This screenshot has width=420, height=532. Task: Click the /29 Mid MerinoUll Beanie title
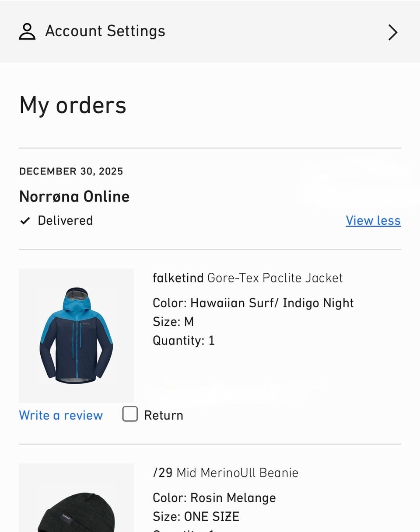click(225, 473)
